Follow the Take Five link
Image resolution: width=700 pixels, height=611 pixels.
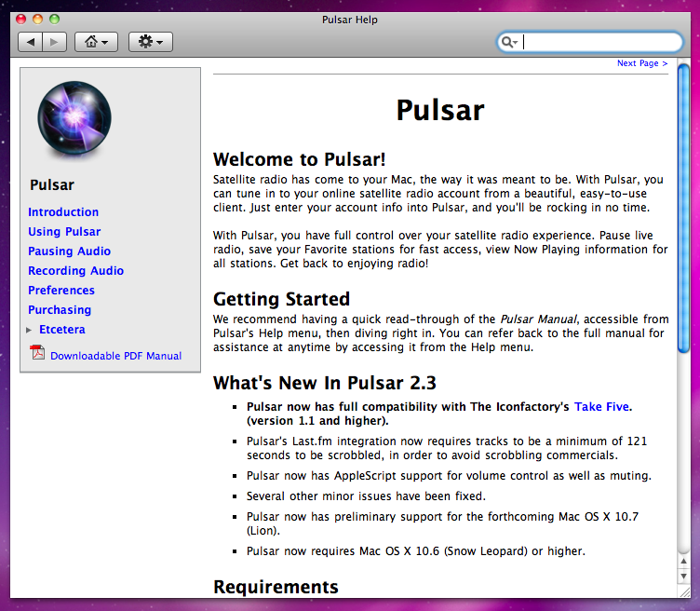click(x=601, y=407)
